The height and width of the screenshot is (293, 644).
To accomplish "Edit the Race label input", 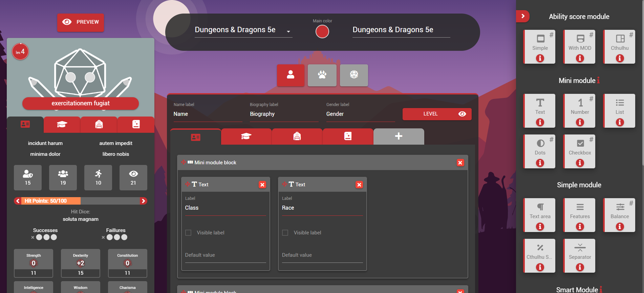I will [x=322, y=208].
